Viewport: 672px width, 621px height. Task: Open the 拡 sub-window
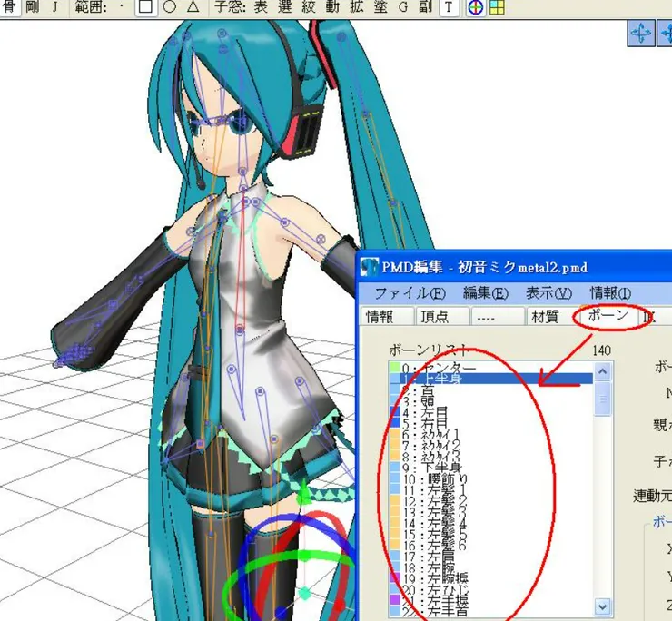tap(356, 7)
